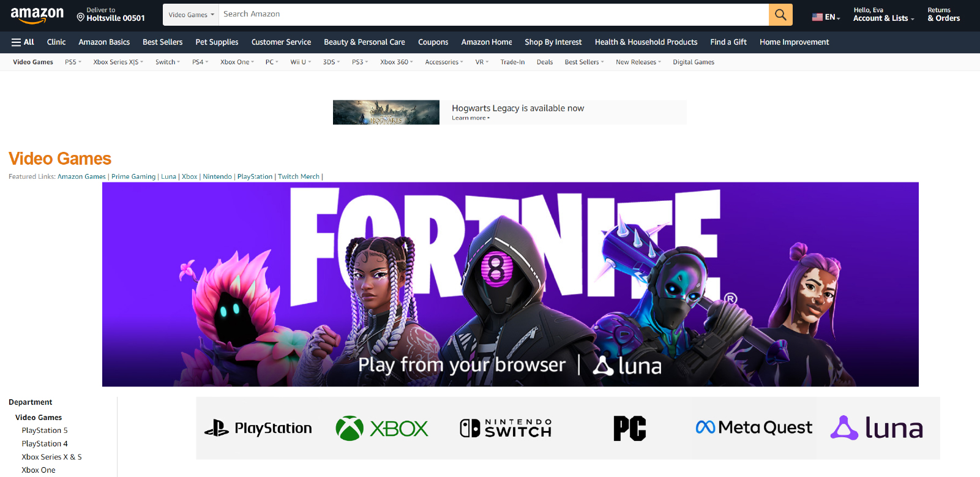Click Learn more about Hogwarts Legacy
Image resolution: width=980 pixels, height=477 pixels.
(x=471, y=118)
